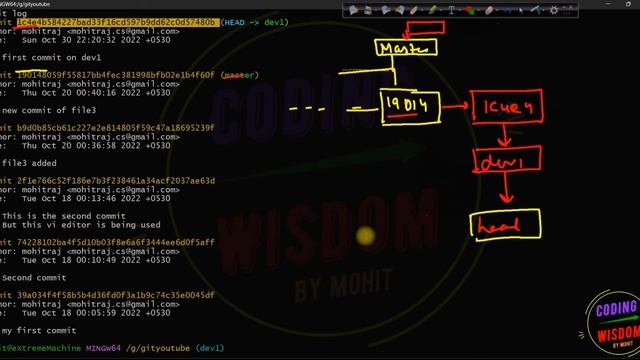Click date "Tue Oct 18 00:13:46 2022"

(81, 198)
